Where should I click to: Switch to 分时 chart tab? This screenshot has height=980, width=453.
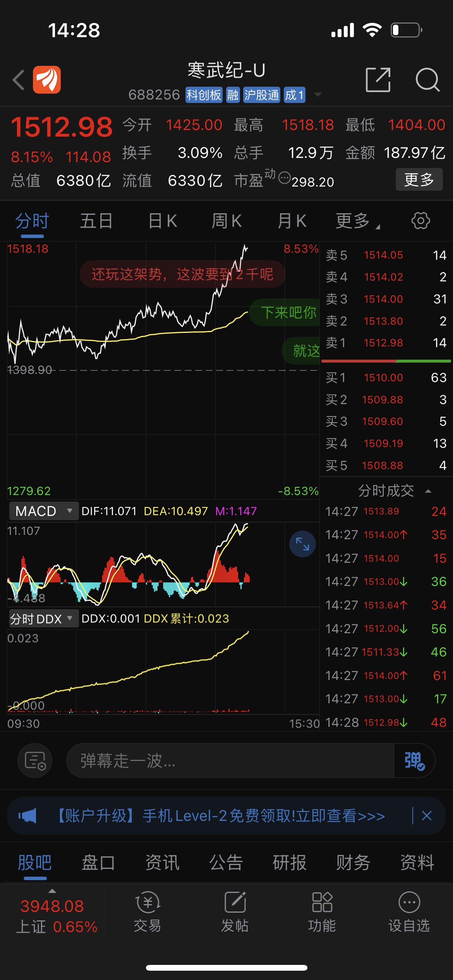click(32, 221)
